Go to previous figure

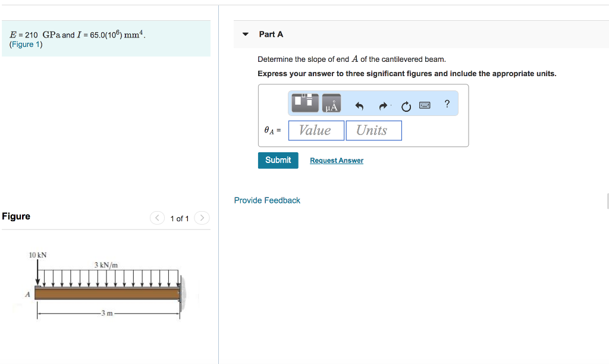click(157, 218)
